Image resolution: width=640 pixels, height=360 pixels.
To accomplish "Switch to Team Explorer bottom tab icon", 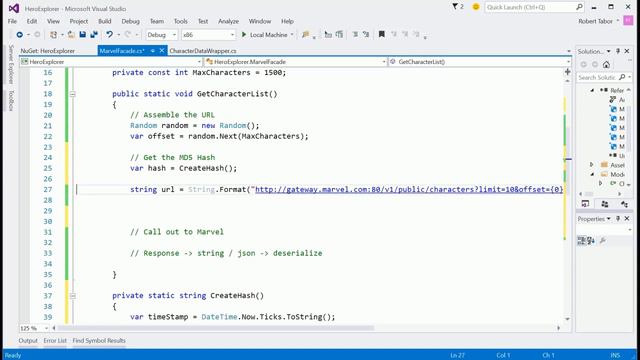I will pyautogui.click(x=604, y=204).
